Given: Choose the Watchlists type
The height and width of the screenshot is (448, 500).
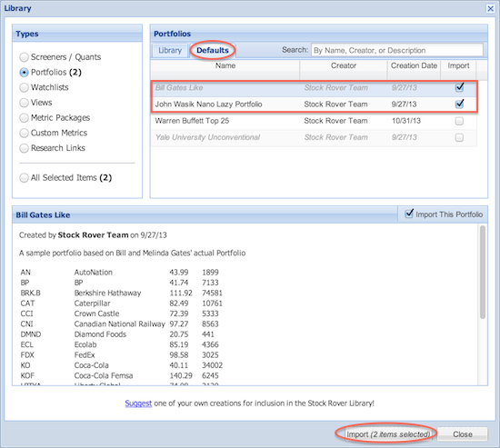Looking at the screenshot, I should coord(44,87).
